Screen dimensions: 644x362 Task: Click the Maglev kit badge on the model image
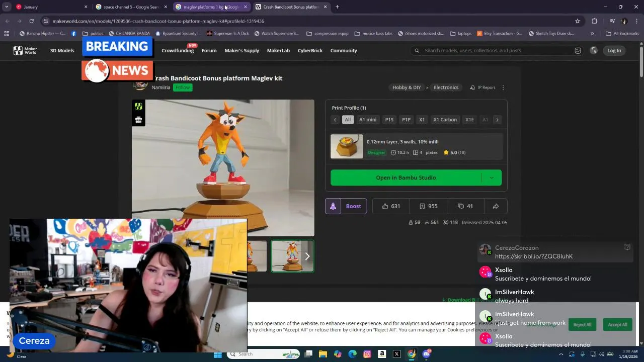(x=138, y=107)
